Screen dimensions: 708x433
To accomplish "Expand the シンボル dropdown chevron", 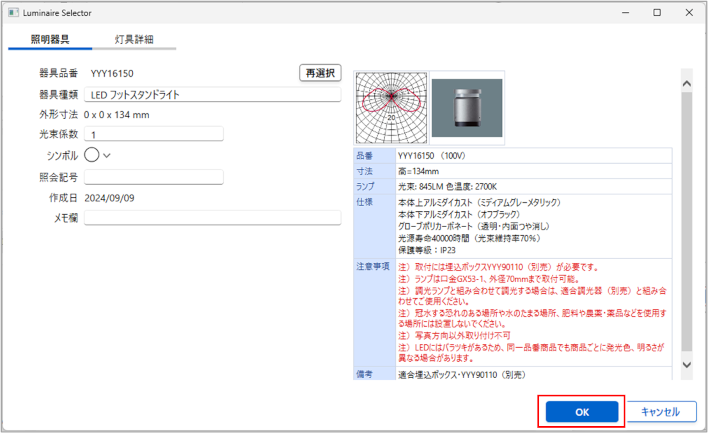I will pyautogui.click(x=108, y=155).
